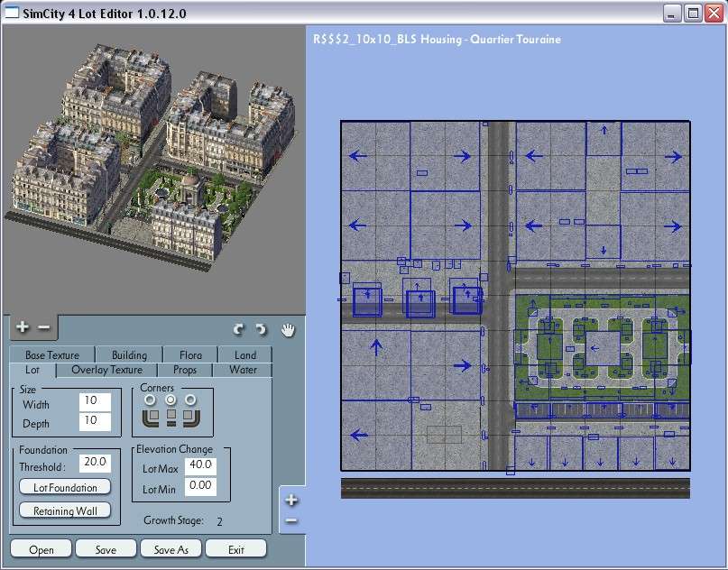
Task: Save the lot with the Save button
Action: click(106, 549)
